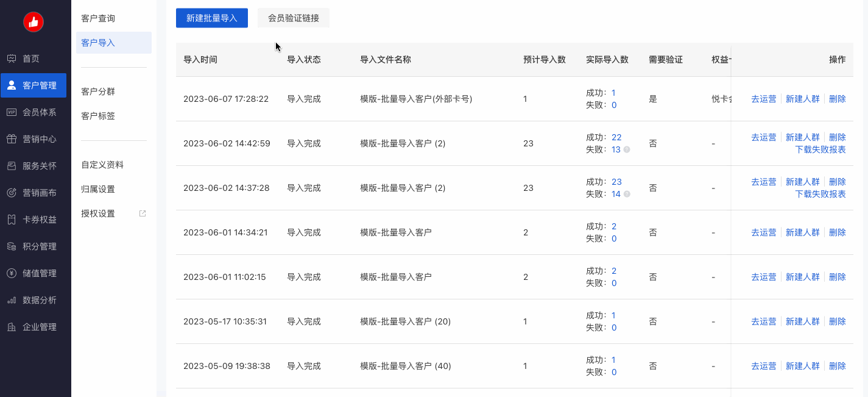Click success count 22 link
The height and width of the screenshot is (397, 868).
point(616,137)
